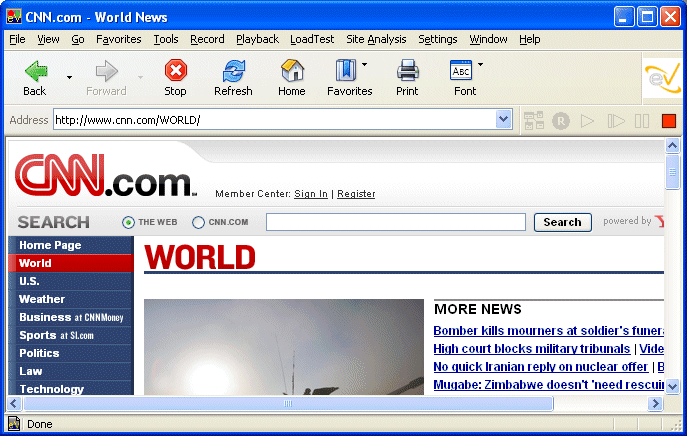
Task: Open High court blocks military tribunals link
Action: tap(531, 349)
